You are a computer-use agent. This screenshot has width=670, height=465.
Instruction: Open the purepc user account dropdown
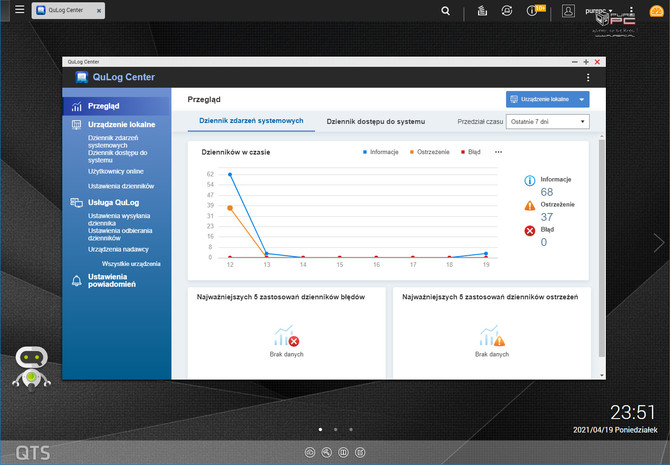(x=599, y=11)
